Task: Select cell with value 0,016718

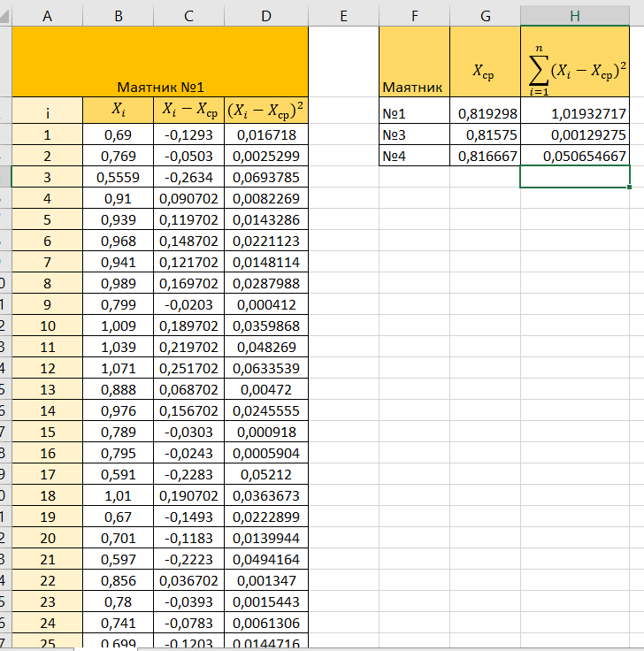Action: 266,134
